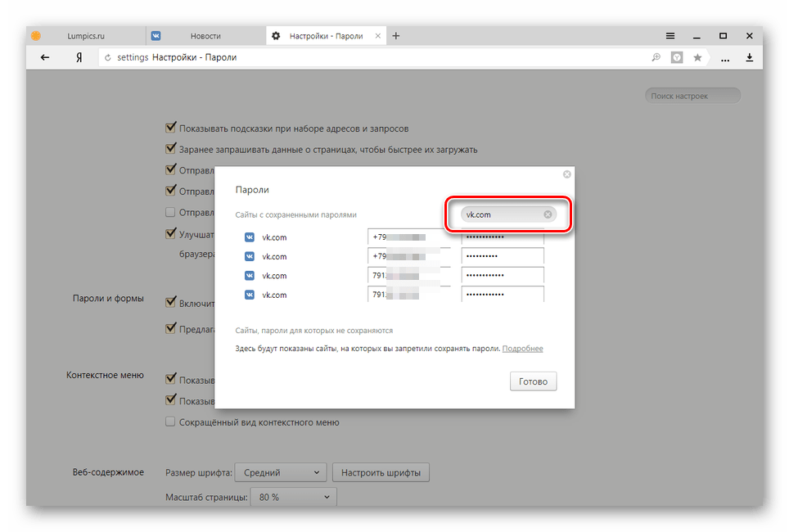This screenshot has width=789, height=532.
Task: Select the second vk.com row's site name
Action: tap(274, 257)
